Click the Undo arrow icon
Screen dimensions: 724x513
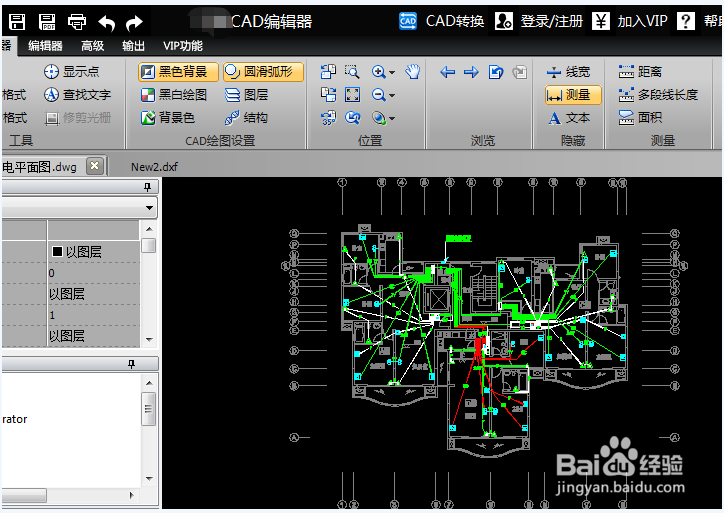click(x=107, y=23)
